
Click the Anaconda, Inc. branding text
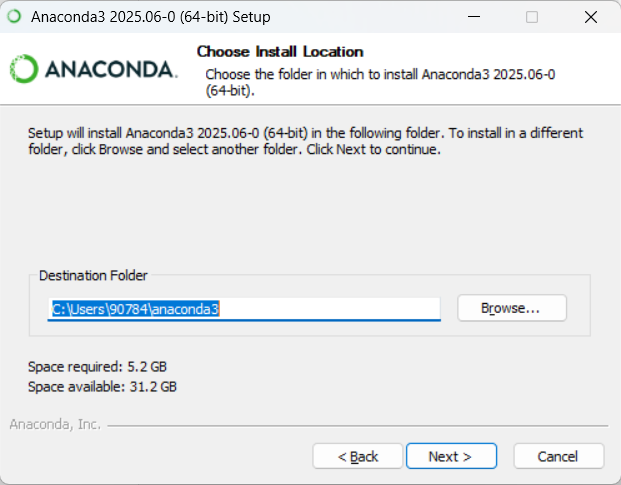55,424
